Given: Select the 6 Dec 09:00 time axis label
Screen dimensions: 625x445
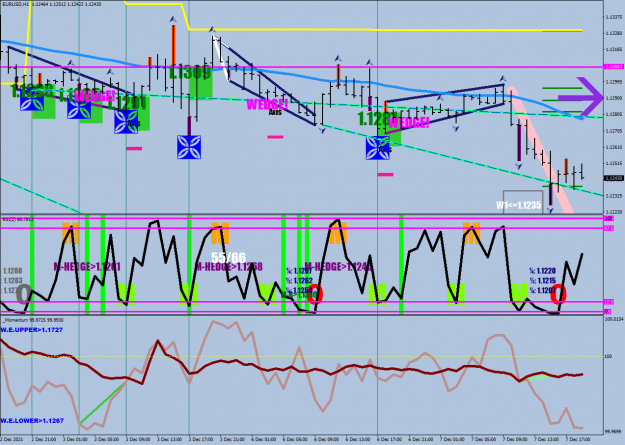Looking at the screenshot, I should coord(326,439).
